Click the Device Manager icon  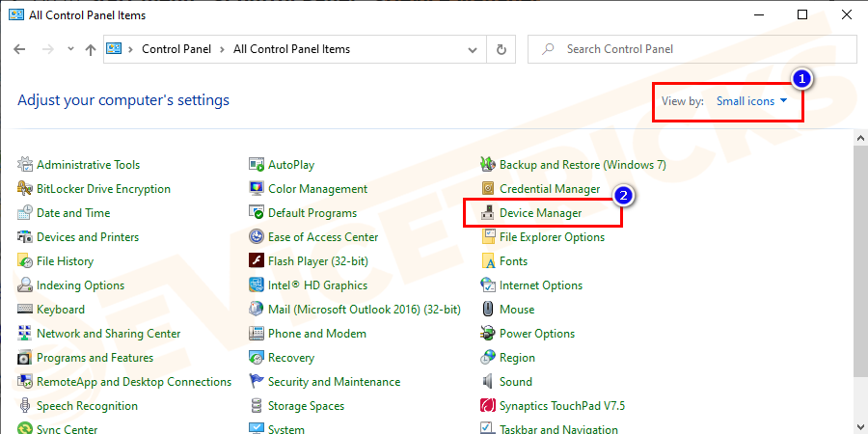[488, 212]
